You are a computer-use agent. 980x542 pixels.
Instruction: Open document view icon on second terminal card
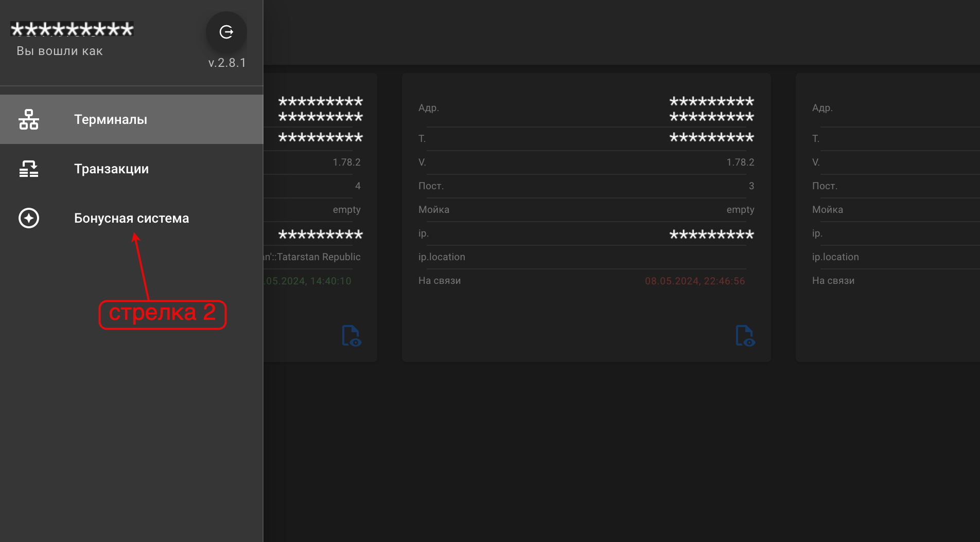(x=745, y=336)
